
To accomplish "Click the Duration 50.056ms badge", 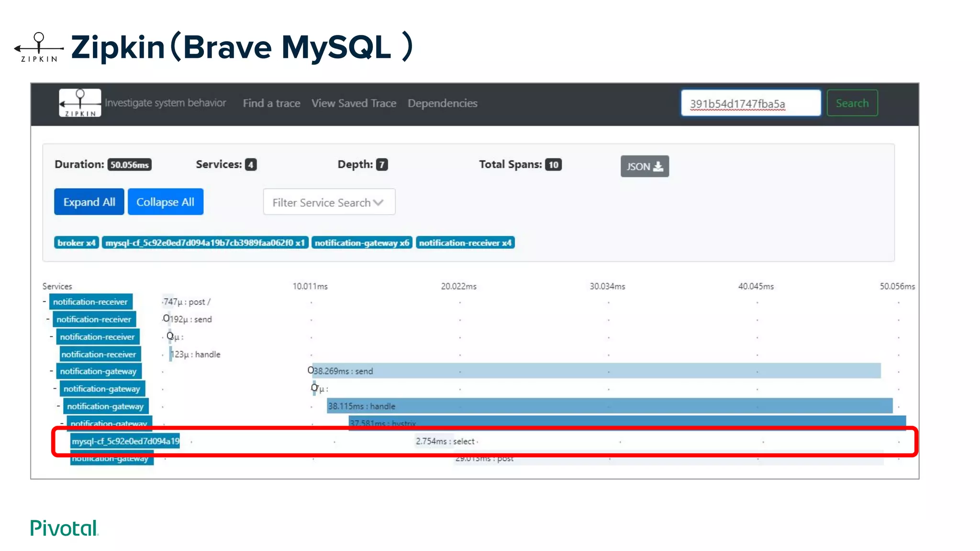I will [130, 165].
